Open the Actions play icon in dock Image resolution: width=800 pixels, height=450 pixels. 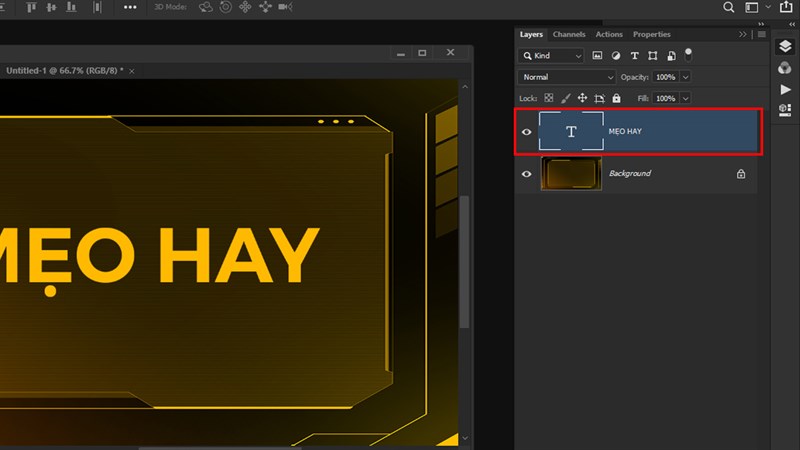(786, 89)
